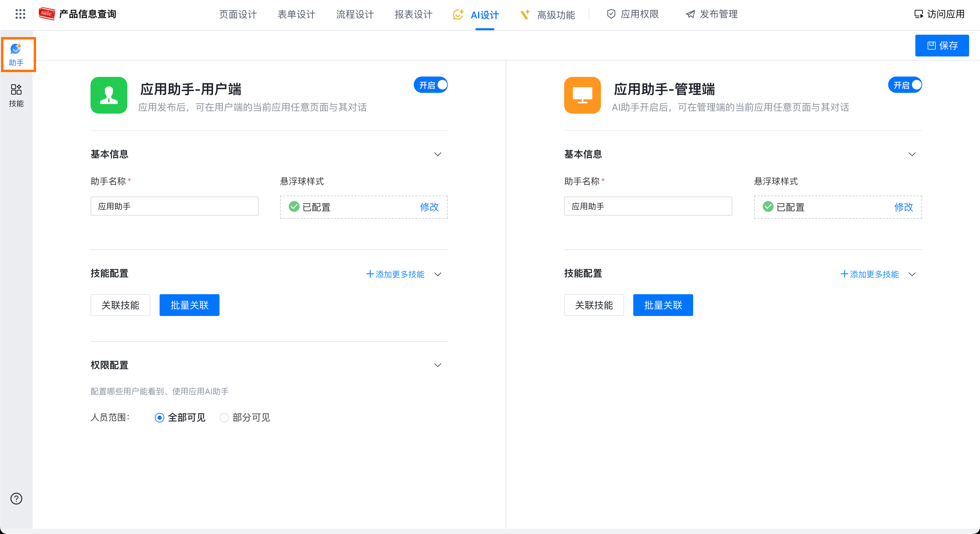Switch to the 表单设计 tab
Screen dimensions: 980x534
pyautogui.click(x=296, y=14)
